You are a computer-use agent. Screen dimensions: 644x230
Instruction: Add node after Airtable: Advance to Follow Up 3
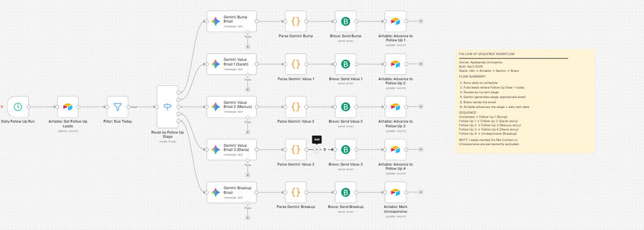coord(421,107)
